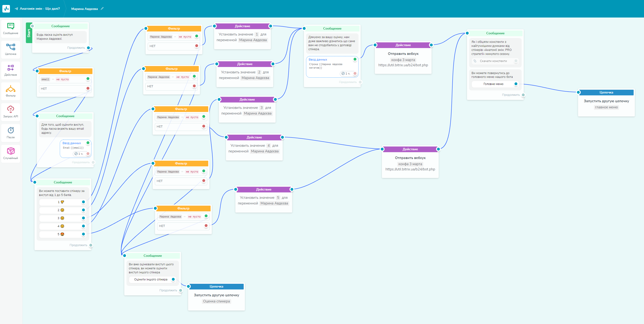This screenshot has height=324, width=644.
Task: Click the app logo pulse icon
Action: click(6, 9)
